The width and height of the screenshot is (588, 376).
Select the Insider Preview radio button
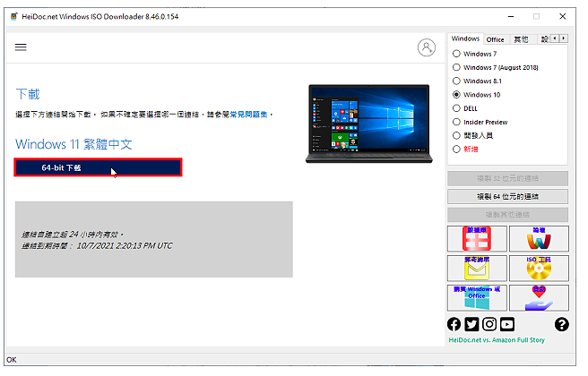click(x=456, y=122)
